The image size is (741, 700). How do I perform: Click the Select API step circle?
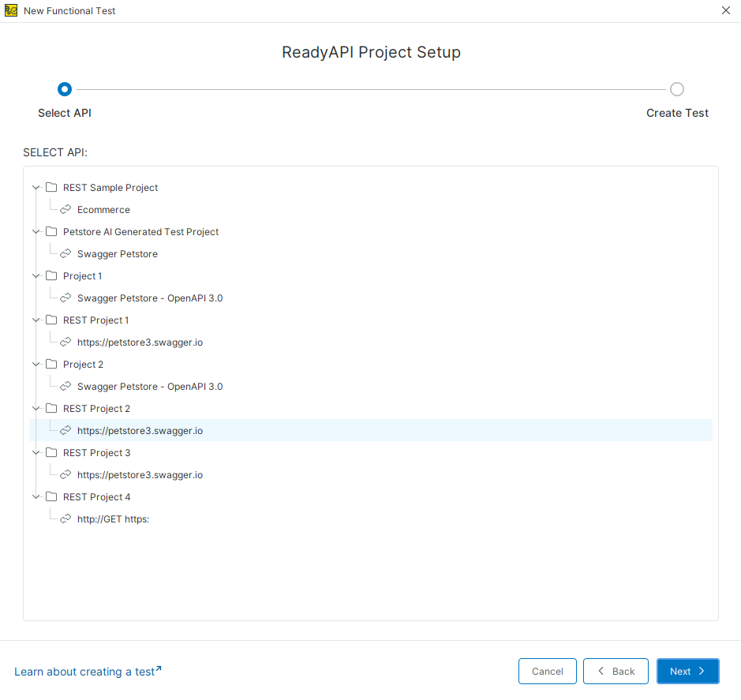point(65,89)
